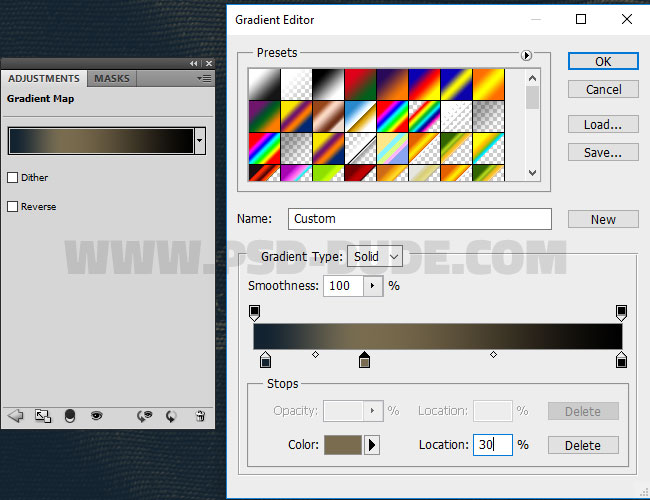Screen dimensions: 650x500
Task: Click the view previous state icon
Action: pos(144,416)
